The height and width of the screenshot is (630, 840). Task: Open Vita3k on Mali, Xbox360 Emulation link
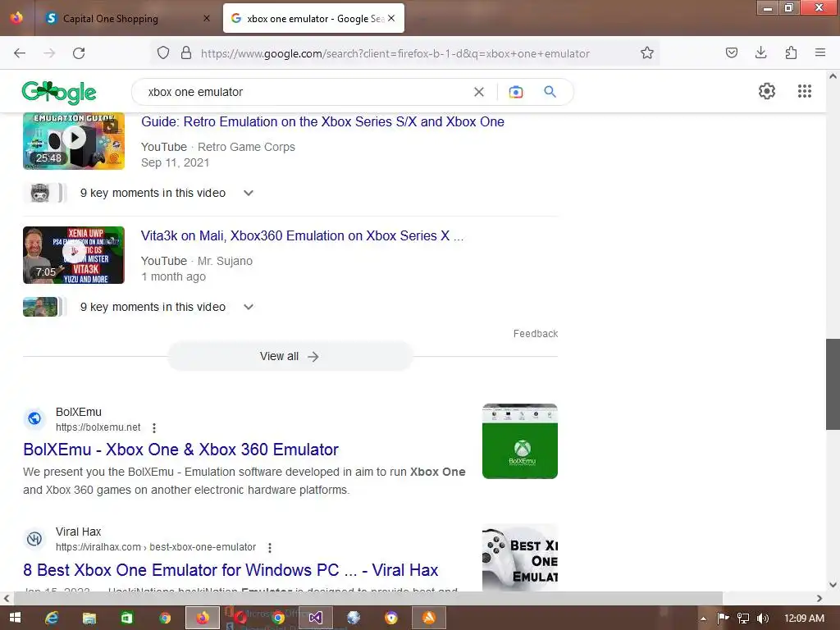[x=302, y=235]
